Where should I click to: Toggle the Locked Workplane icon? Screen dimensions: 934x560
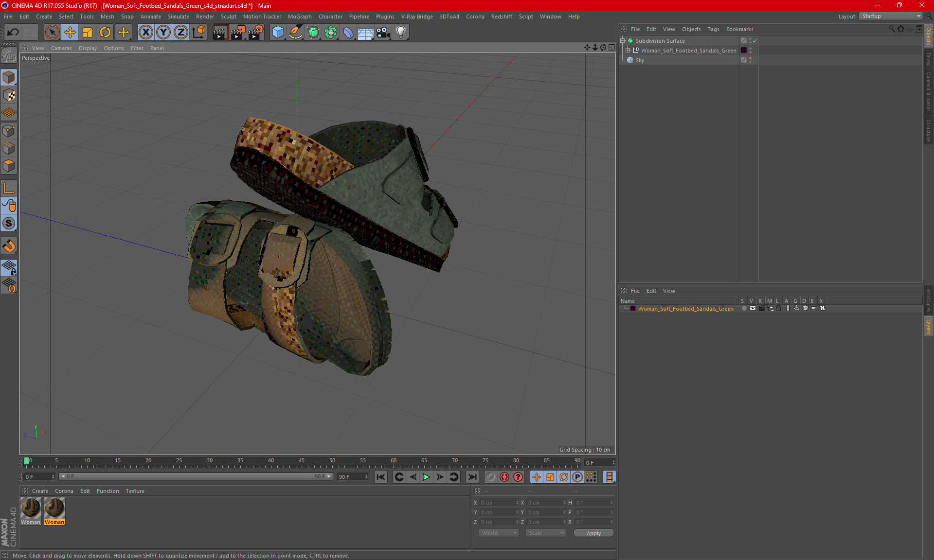[9, 268]
